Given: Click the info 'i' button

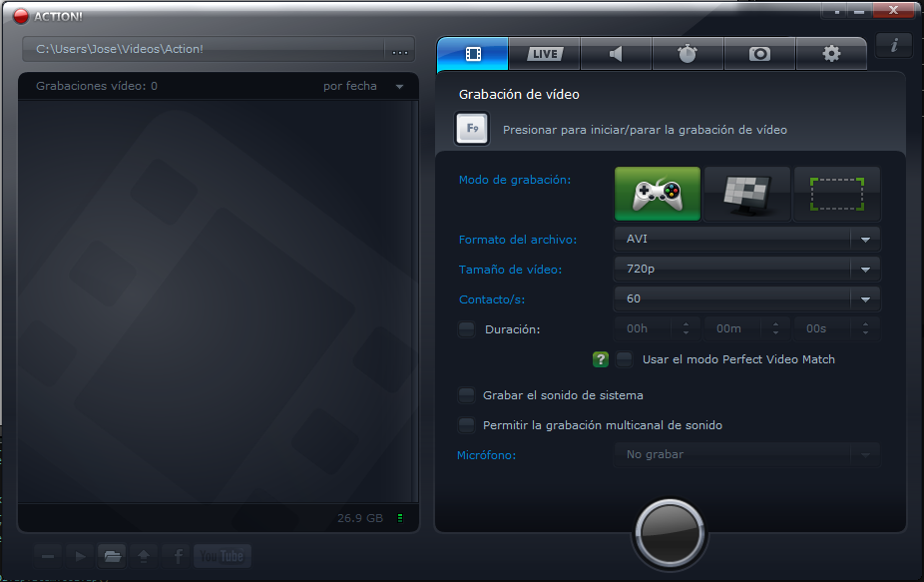Looking at the screenshot, I should coord(894,45).
